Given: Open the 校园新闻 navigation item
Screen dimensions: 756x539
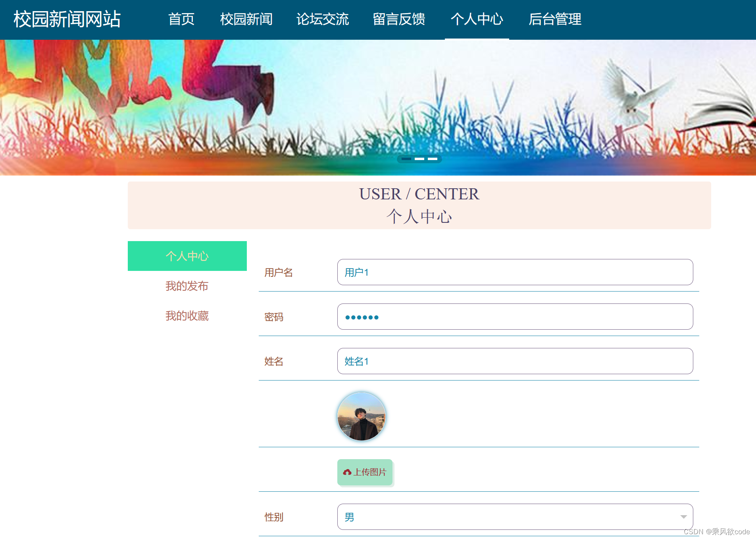Looking at the screenshot, I should [x=246, y=19].
